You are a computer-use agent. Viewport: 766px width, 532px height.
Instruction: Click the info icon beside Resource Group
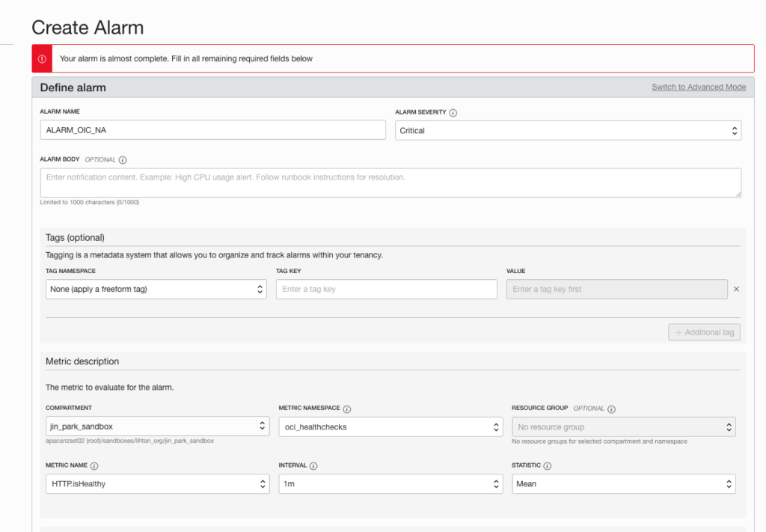[611, 409]
